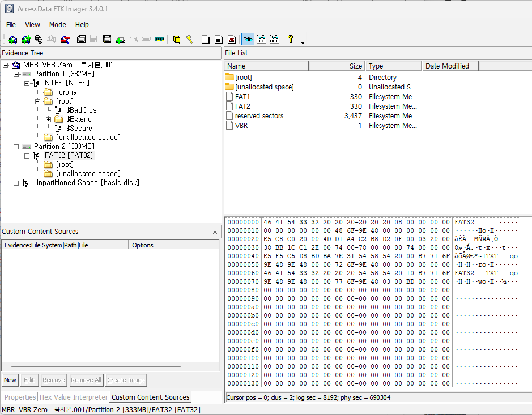Expand the $Extend folder node
Image resolution: width=532 pixels, height=415 pixels.
pyautogui.click(x=49, y=119)
